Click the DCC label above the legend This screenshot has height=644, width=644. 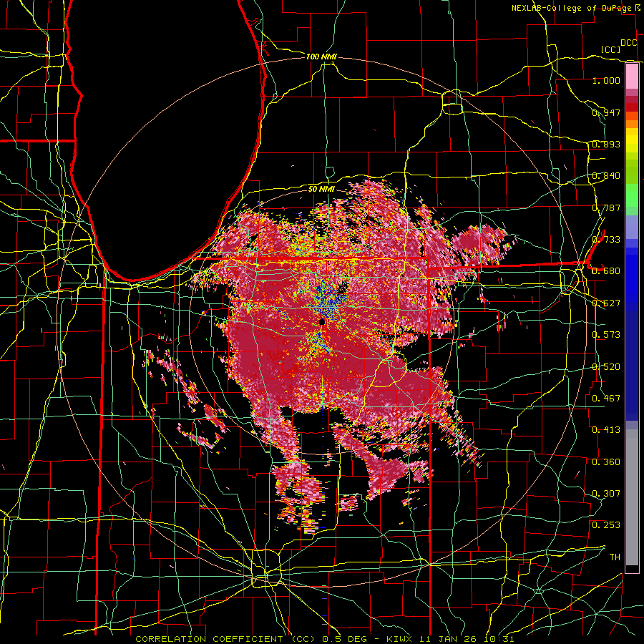click(629, 43)
